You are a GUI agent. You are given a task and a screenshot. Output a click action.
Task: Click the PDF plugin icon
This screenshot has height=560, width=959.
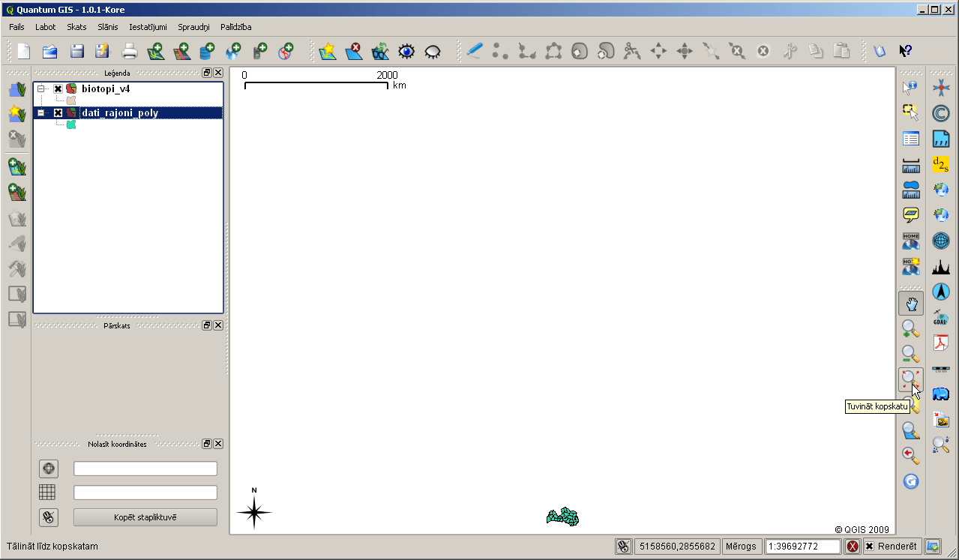(x=941, y=343)
